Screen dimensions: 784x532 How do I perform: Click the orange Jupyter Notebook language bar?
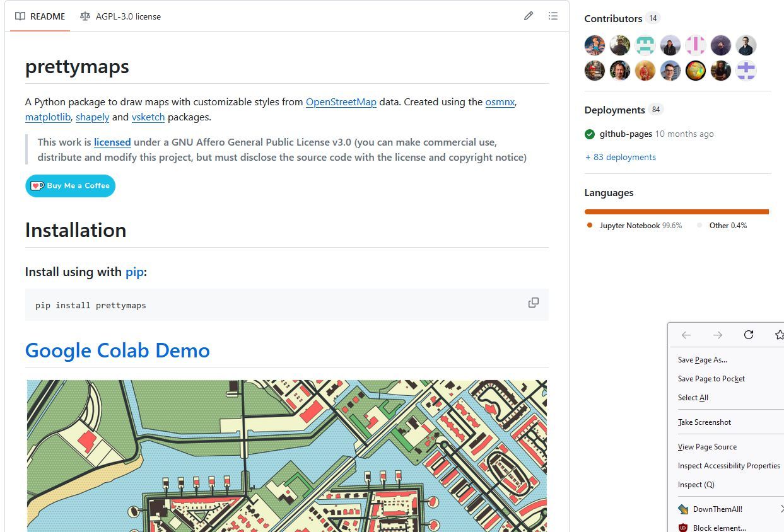tap(676, 212)
